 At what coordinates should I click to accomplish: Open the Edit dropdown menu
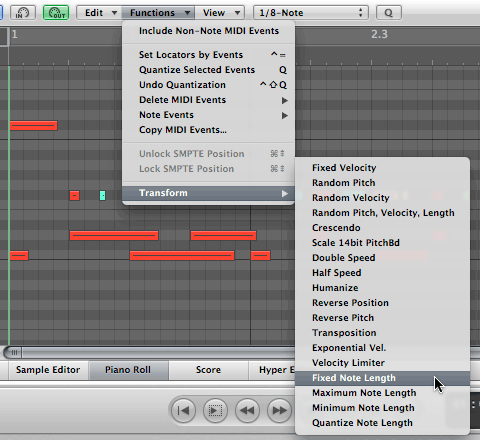coord(99,13)
